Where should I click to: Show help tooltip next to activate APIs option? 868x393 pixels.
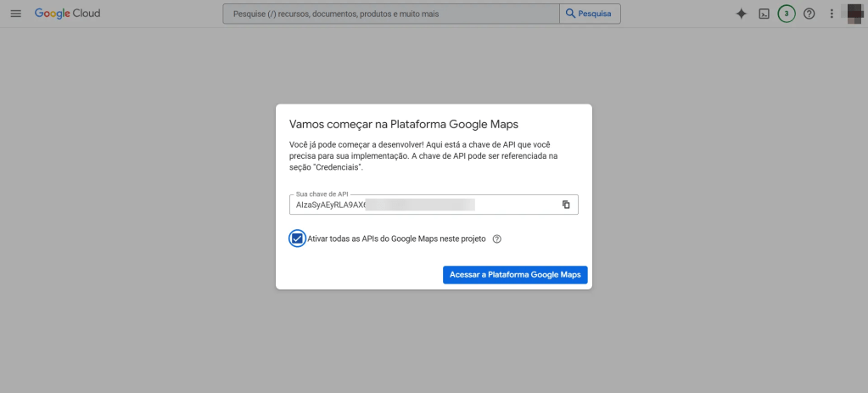(x=497, y=239)
